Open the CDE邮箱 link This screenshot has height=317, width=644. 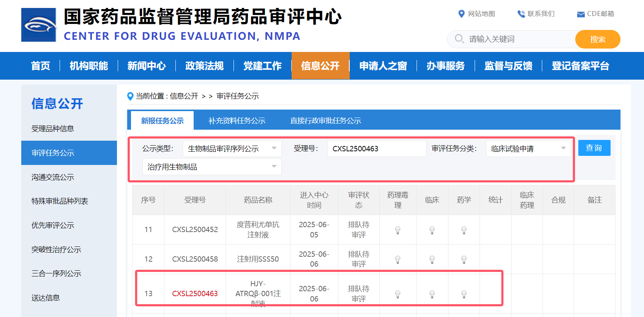[x=601, y=14]
